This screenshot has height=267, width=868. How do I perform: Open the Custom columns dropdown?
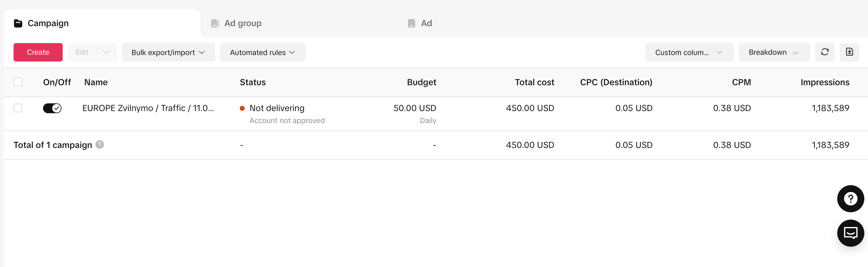689,52
